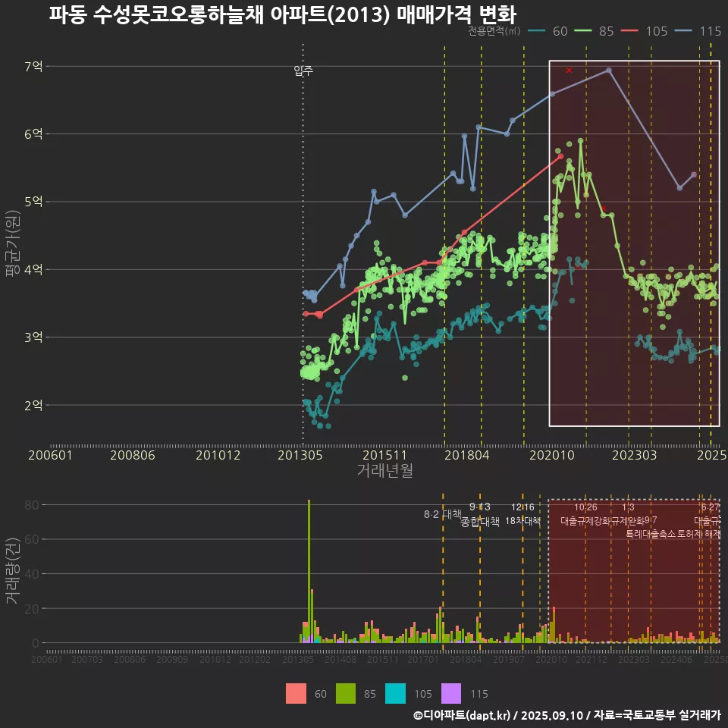Click the last data point of the red 105 line
Screen dimensions: 728x728
click(561, 156)
